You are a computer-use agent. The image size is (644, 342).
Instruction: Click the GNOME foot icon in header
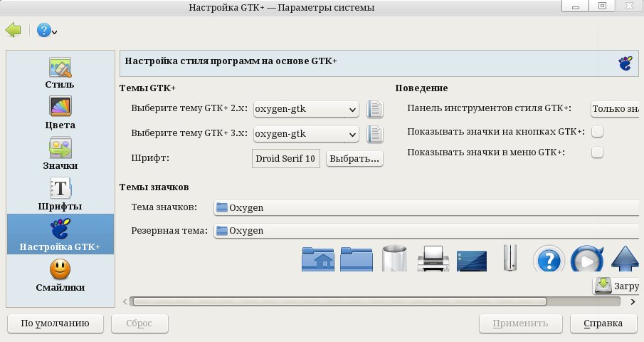[625, 63]
